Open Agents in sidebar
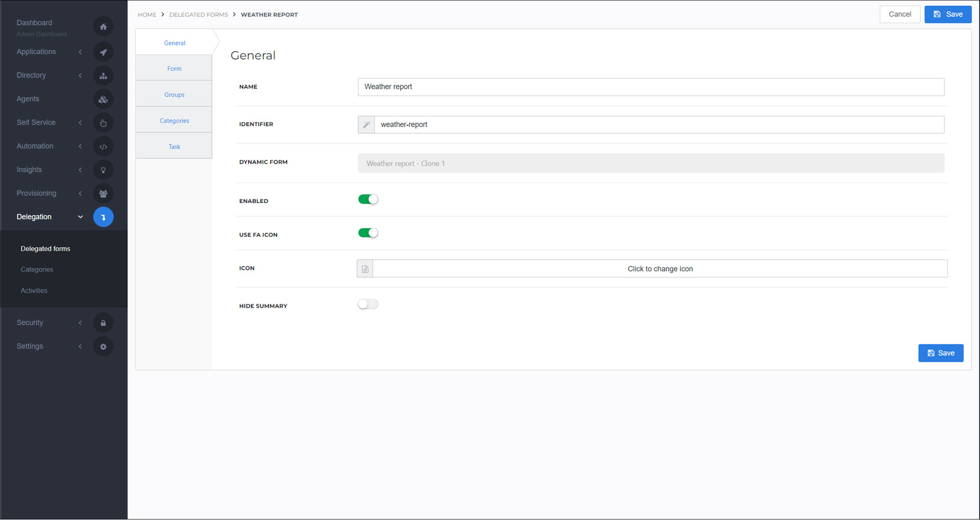 pos(28,99)
